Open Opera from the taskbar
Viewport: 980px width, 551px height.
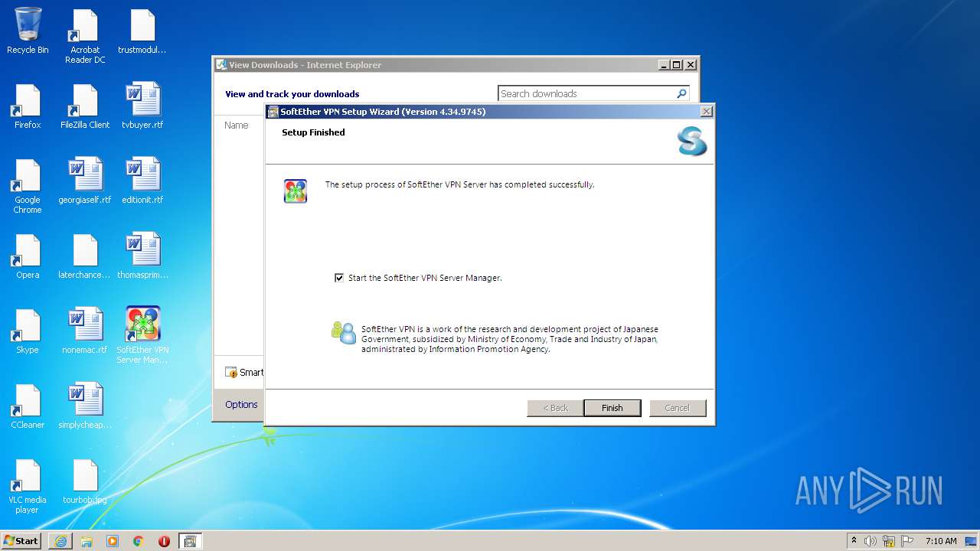164,541
